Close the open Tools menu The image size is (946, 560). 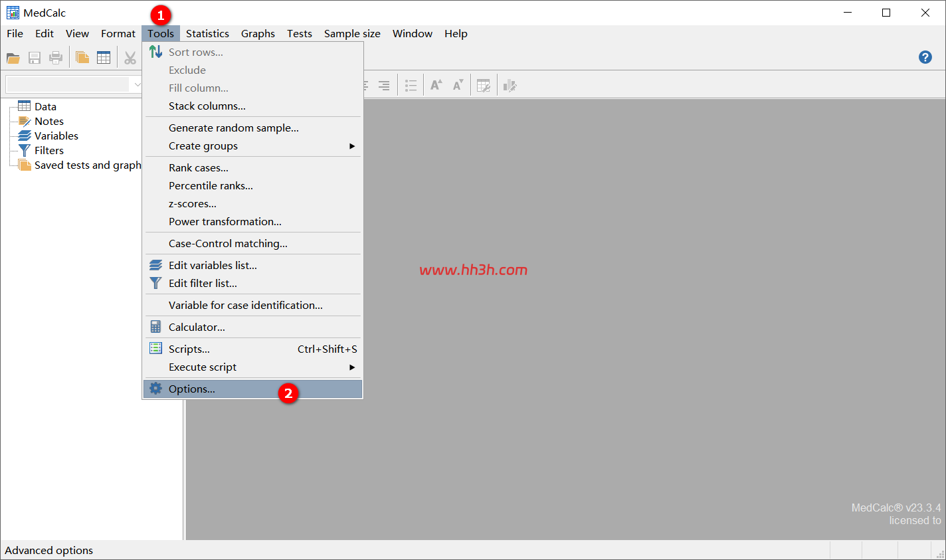tap(161, 33)
